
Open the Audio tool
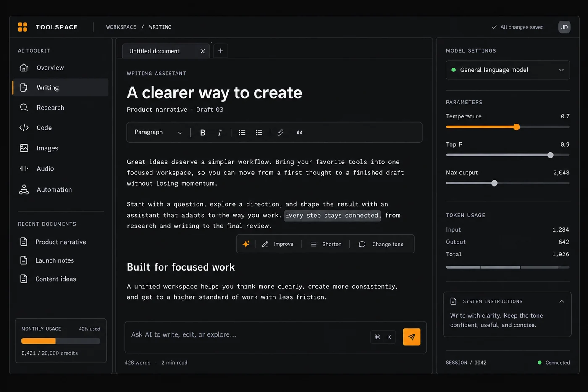60,168
